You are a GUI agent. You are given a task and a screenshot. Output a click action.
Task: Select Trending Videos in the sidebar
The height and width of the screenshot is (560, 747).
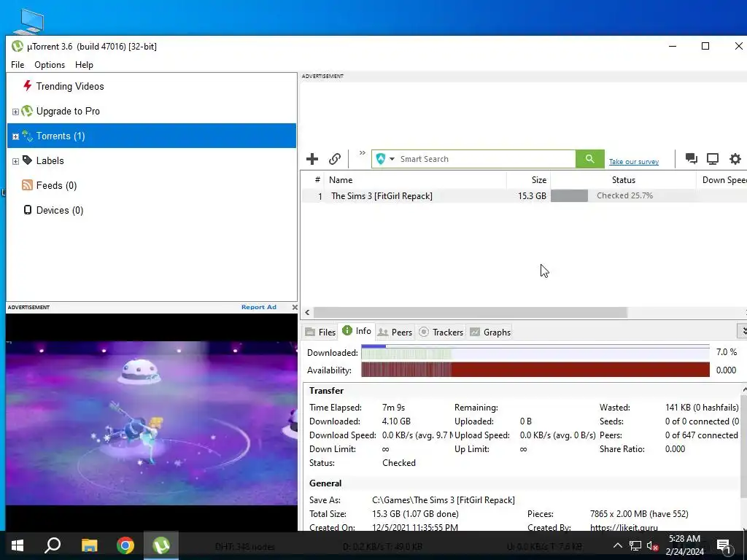click(70, 86)
